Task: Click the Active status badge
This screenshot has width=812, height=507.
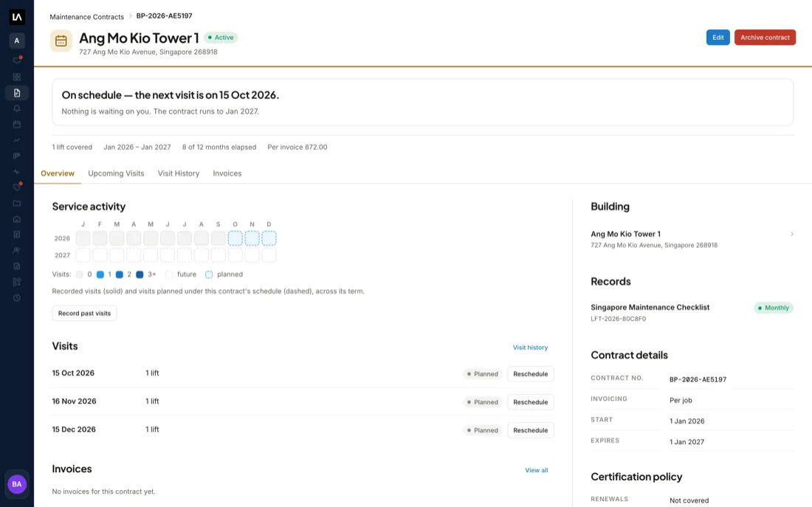Action: click(x=221, y=38)
